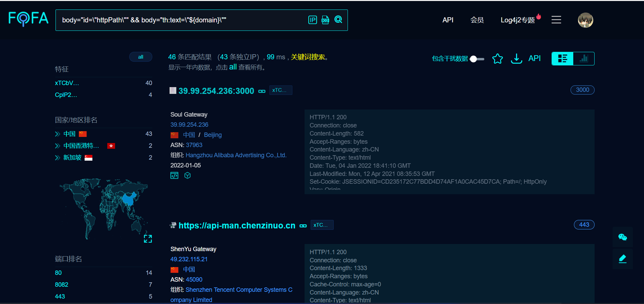This screenshot has width=644, height=304.
Task: Click the 中国 link in the first result
Action: click(189, 135)
